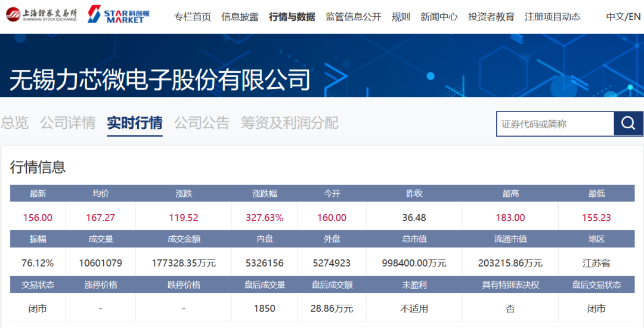Click the 振幅 header cell
Screen dimensions: 644x328
[x=38, y=239]
